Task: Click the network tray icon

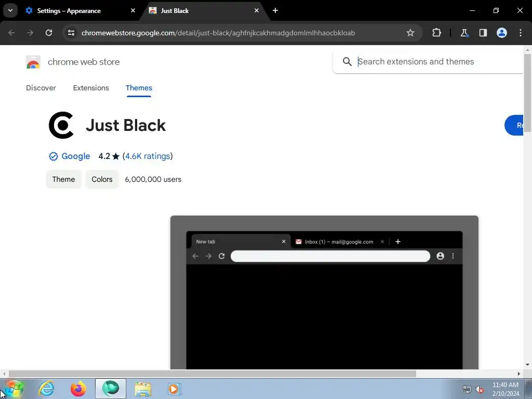Action: pos(467,389)
